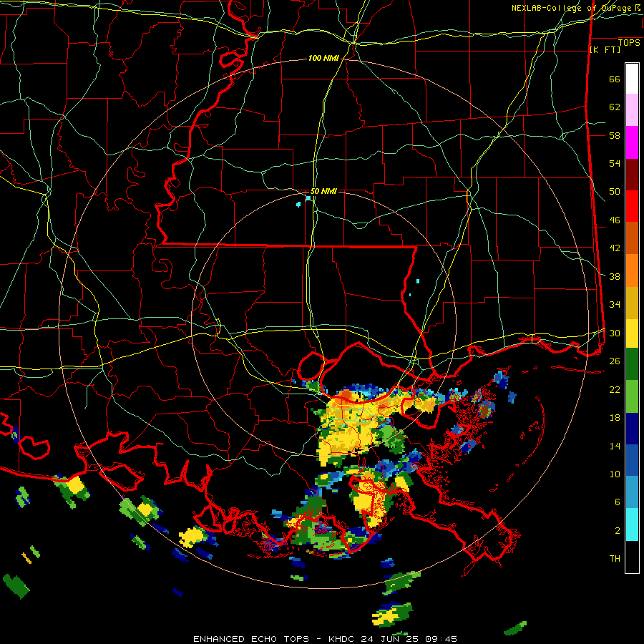Click the "24 JUN 25" date in footer
The image size is (644, 644).
[x=391, y=639]
